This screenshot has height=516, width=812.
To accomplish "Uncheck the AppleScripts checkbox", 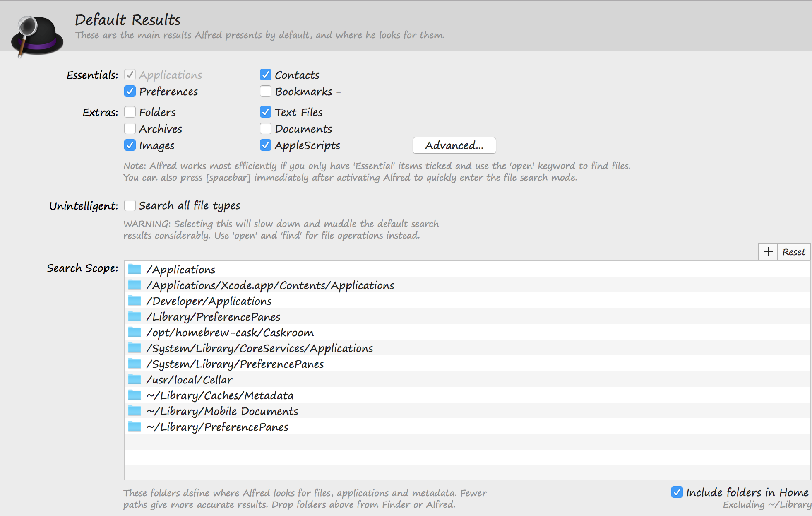I will point(266,145).
